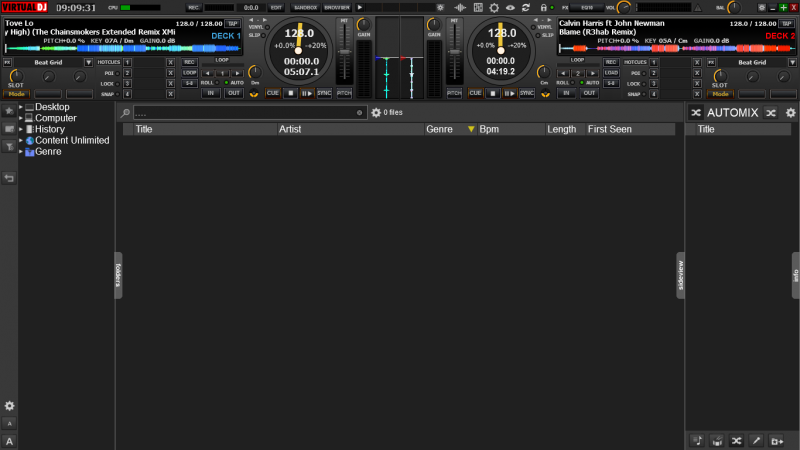800x450 pixels.
Task: Open Beat Grid effect dropdown on Deck 2
Action: click(792, 62)
